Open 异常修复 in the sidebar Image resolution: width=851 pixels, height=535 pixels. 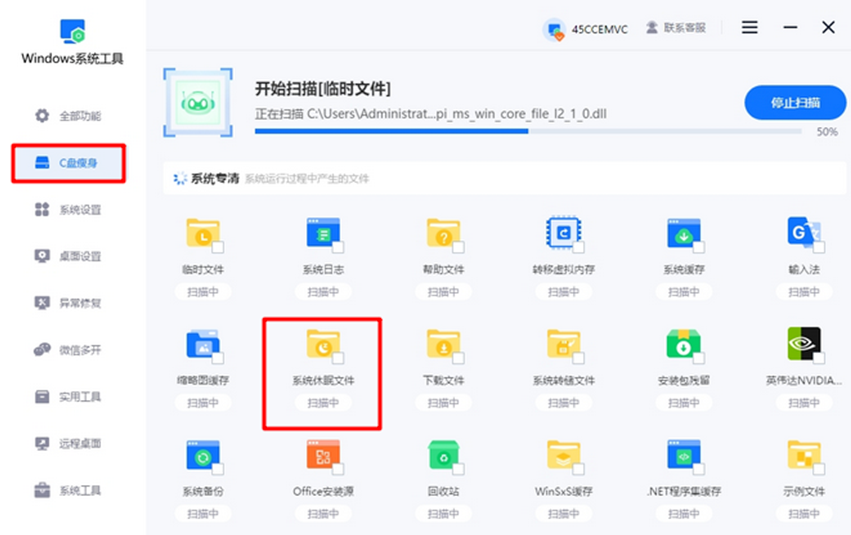[68, 303]
